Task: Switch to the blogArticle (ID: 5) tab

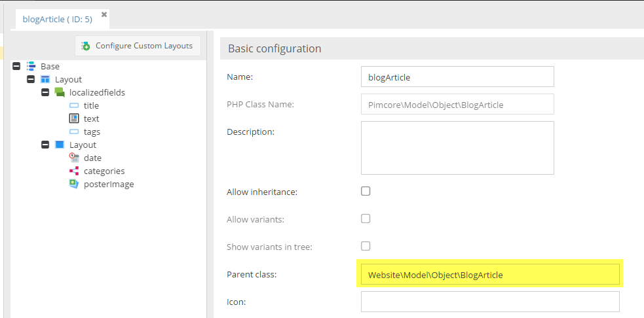Action: (x=57, y=19)
